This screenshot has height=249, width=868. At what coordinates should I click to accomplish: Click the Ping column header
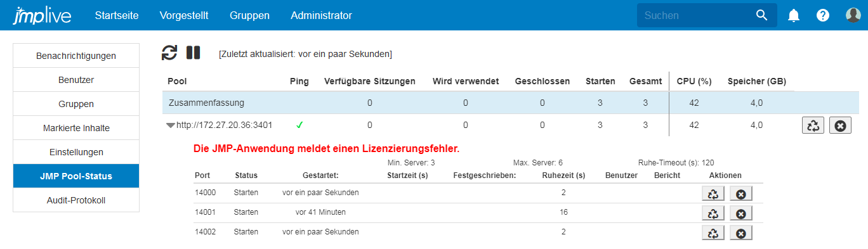click(x=299, y=81)
